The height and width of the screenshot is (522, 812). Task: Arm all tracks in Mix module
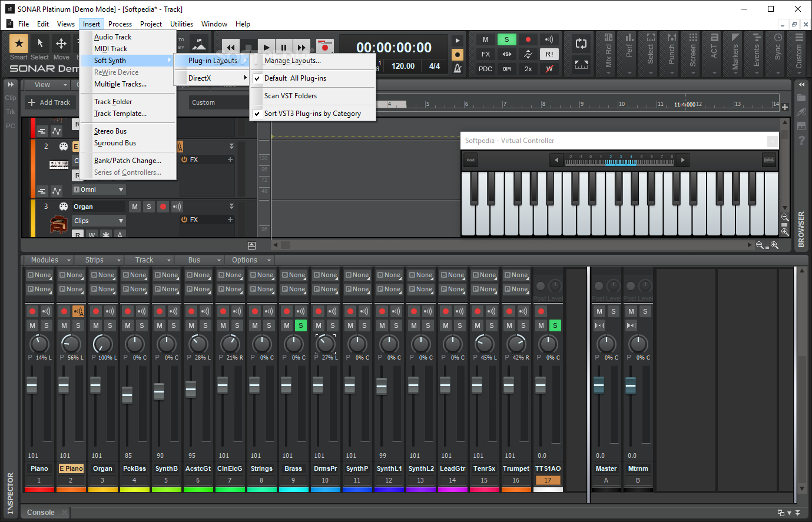click(528, 39)
